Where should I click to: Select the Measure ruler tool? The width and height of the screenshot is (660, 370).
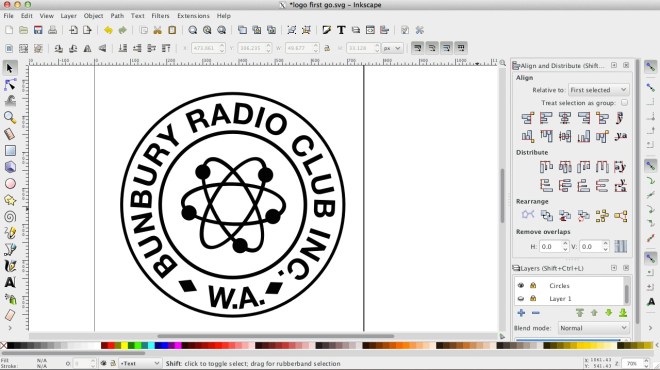[10, 134]
